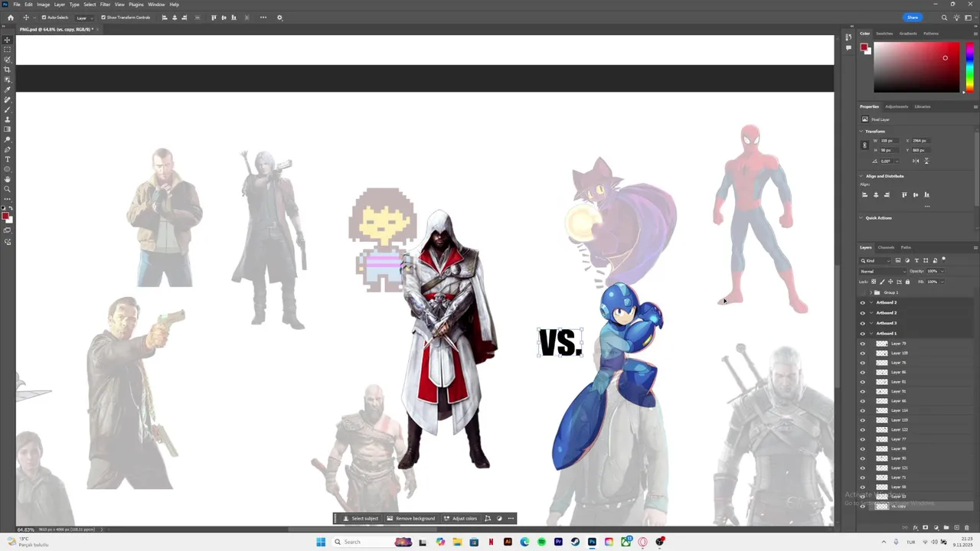Image resolution: width=980 pixels, height=551 pixels.
Task: Click the hue spectrum slider
Action: coord(970,67)
